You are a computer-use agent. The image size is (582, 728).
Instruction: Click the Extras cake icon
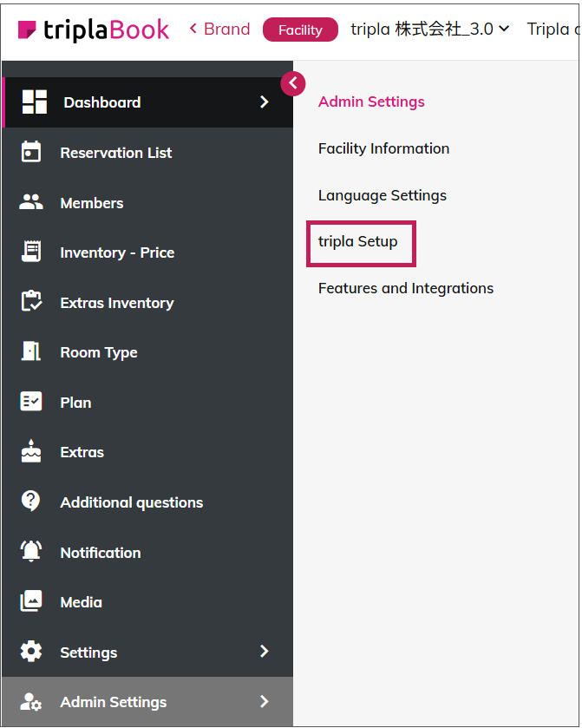point(31,452)
